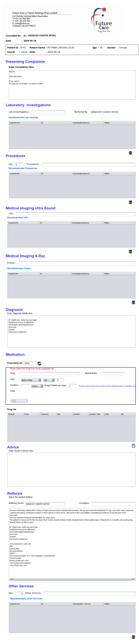Open the Day/s duration type dropdown
Viewport: 139px width, 644px height.
pyautogui.click(x=37, y=386)
